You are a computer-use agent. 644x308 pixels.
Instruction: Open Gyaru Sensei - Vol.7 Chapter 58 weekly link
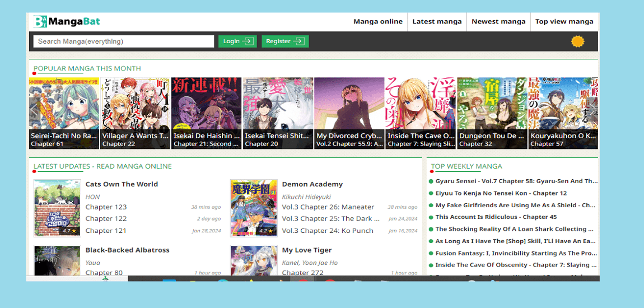point(516,181)
